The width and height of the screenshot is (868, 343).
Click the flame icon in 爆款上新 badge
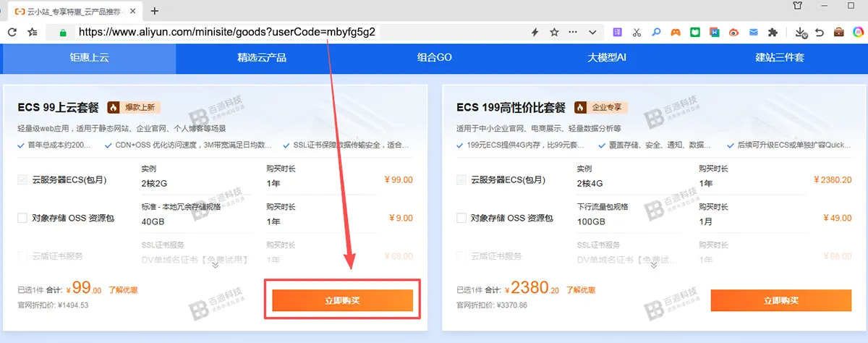[114, 107]
